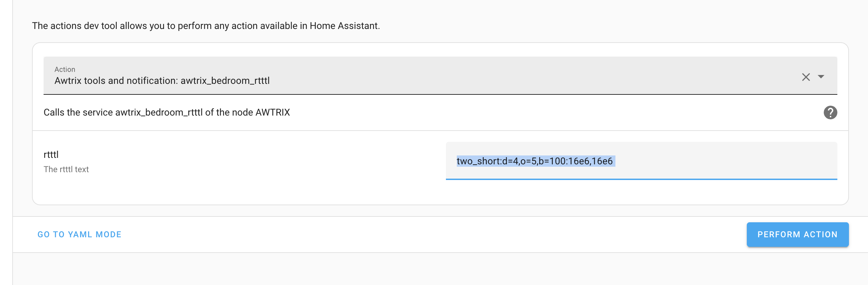Click the blue underline below rtttl input
This screenshot has height=285, width=868.
pos(641,179)
